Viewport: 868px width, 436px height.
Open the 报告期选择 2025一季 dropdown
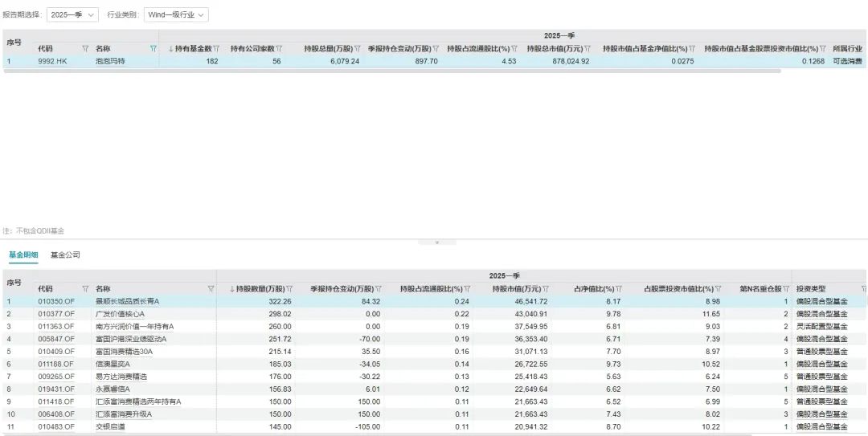[x=72, y=14]
